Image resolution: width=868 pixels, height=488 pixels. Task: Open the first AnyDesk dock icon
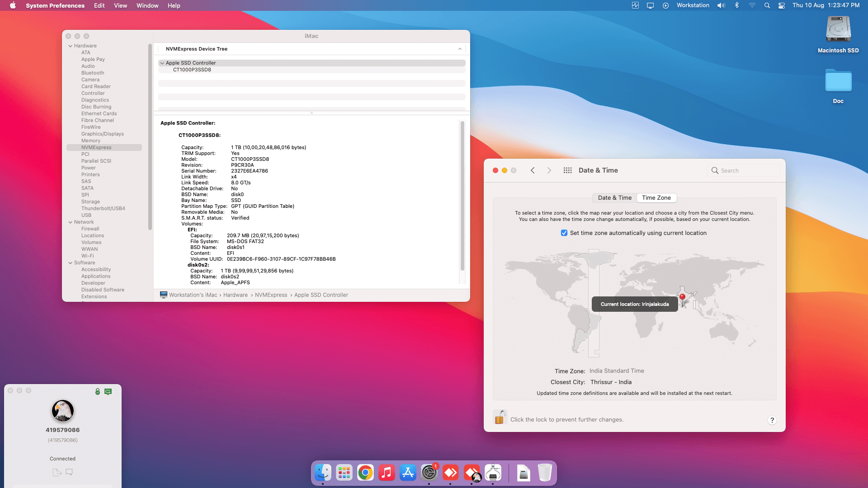click(x=450, y=473)
